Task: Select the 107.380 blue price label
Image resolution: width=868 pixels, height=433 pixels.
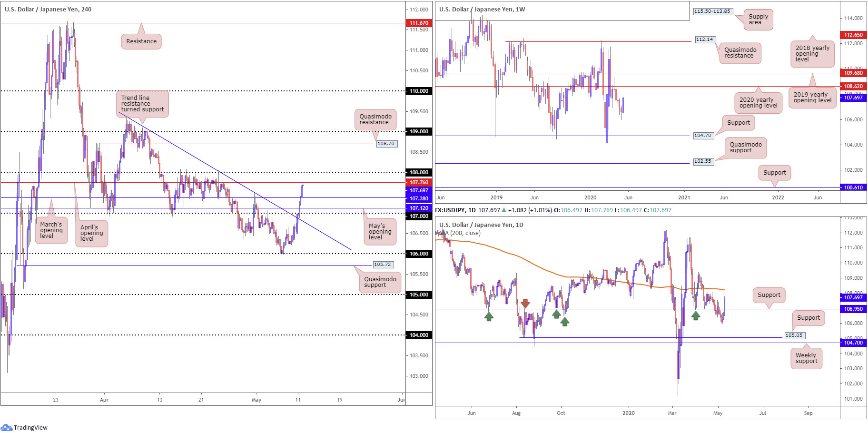Action: 419,198
